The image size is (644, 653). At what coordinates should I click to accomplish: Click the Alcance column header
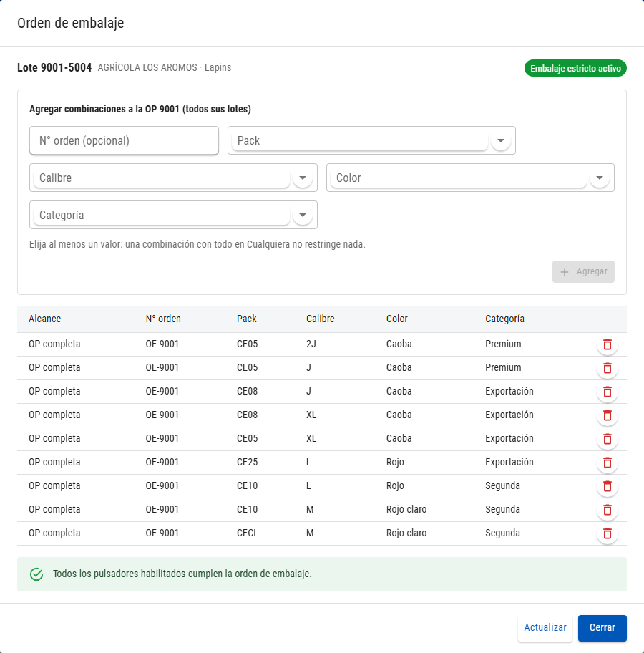45,319
